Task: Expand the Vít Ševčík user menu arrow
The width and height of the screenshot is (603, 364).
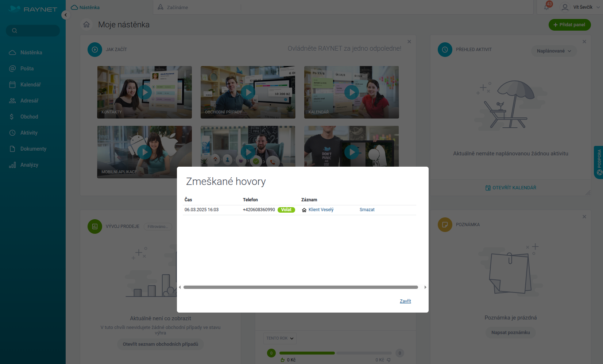Action: point(598,7)
